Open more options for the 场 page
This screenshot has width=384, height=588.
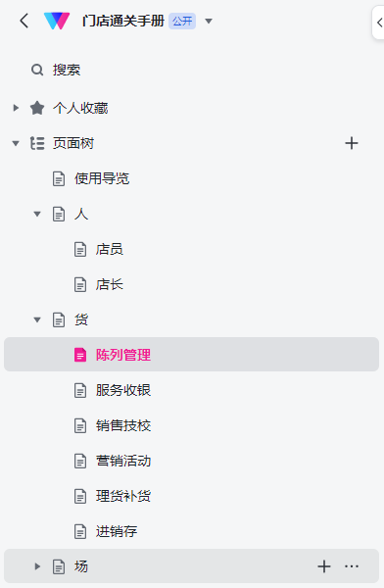click(352, 566)
